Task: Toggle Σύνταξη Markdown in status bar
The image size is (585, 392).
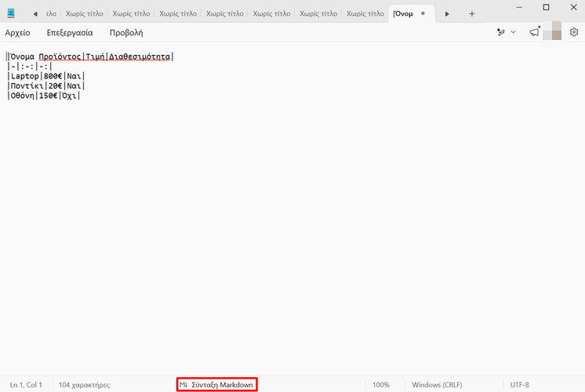Action: [217, 385]
